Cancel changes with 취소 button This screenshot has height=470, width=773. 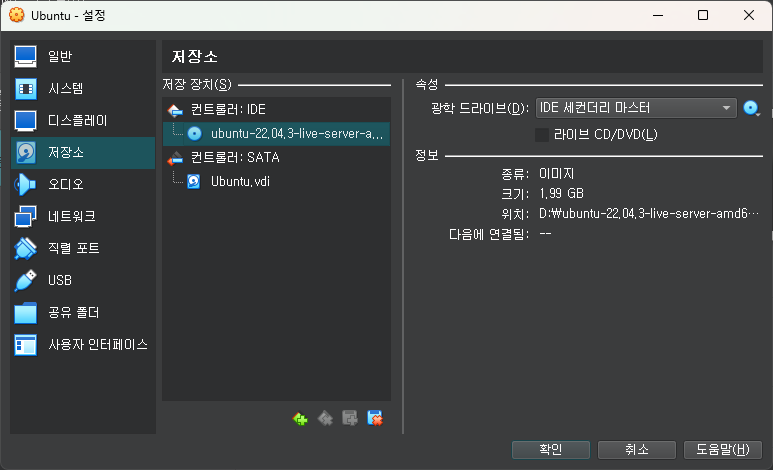[x=636, y=450]
